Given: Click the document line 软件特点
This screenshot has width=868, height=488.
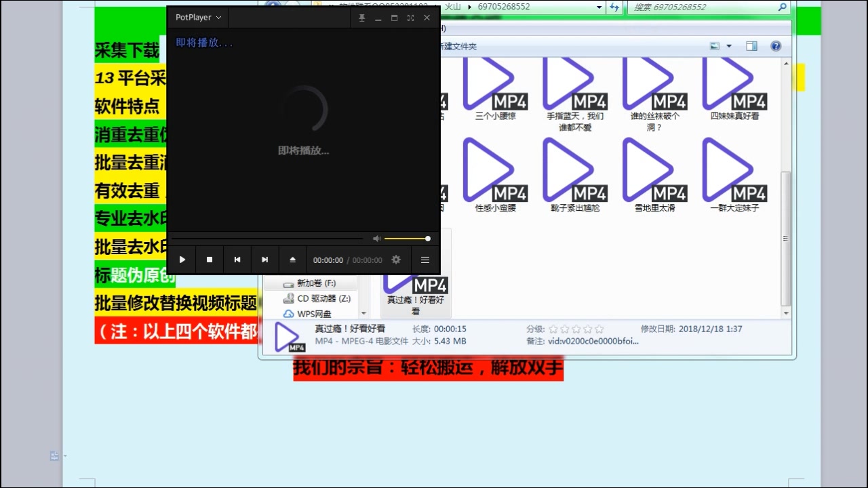Looking at the screenshot, I should pyautogui.click(x=127, y=106).
